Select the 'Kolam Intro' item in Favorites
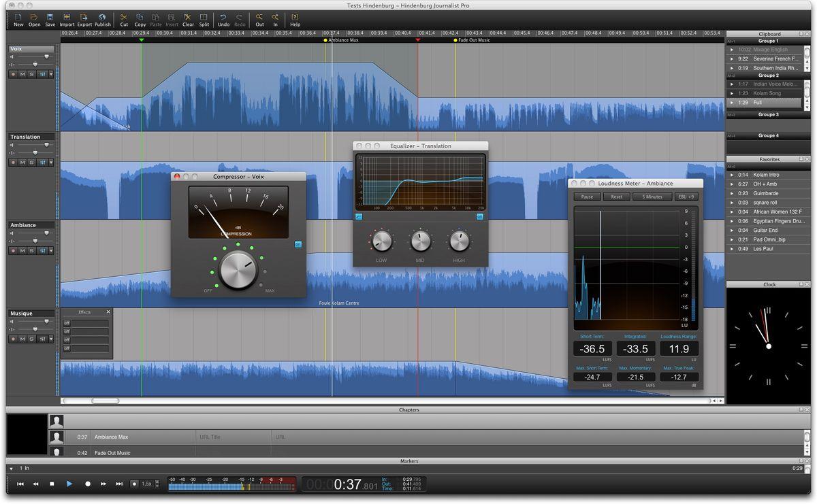817x504 pixels. point(766,175)
